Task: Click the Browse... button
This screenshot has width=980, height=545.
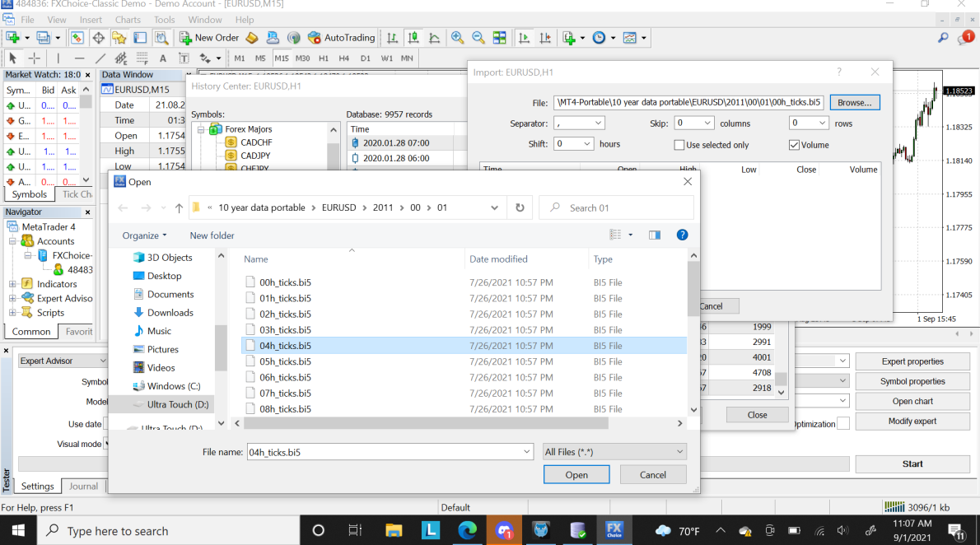Action: 854,103
